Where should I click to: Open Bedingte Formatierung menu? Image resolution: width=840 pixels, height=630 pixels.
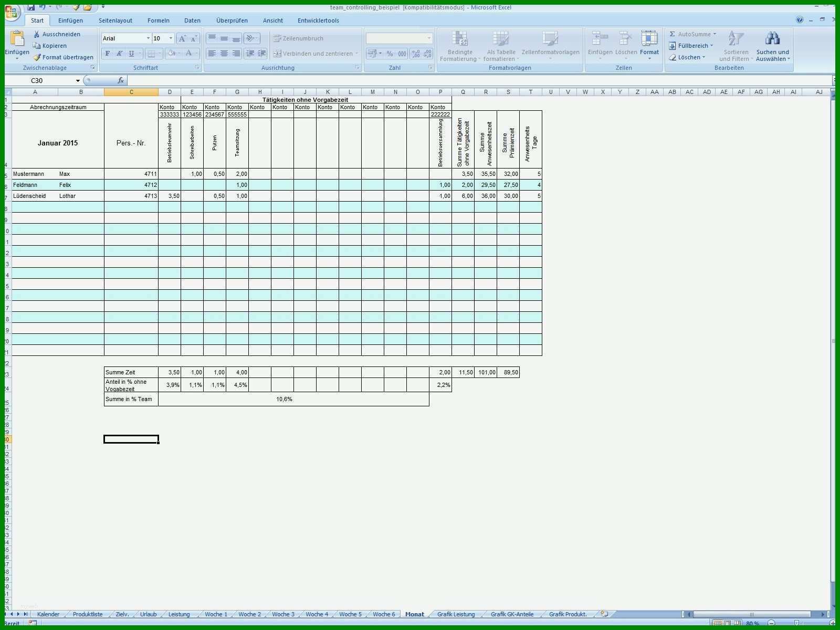point(460,46)
